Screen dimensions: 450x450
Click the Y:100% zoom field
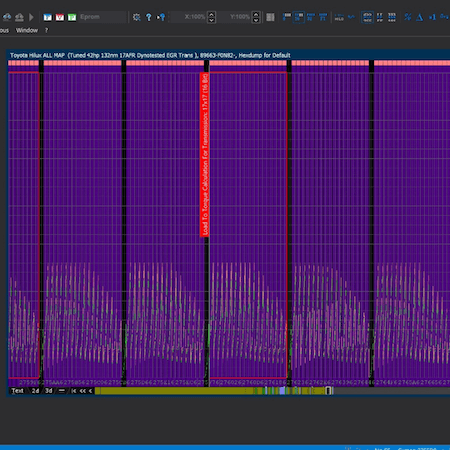[x=234, y=17]
